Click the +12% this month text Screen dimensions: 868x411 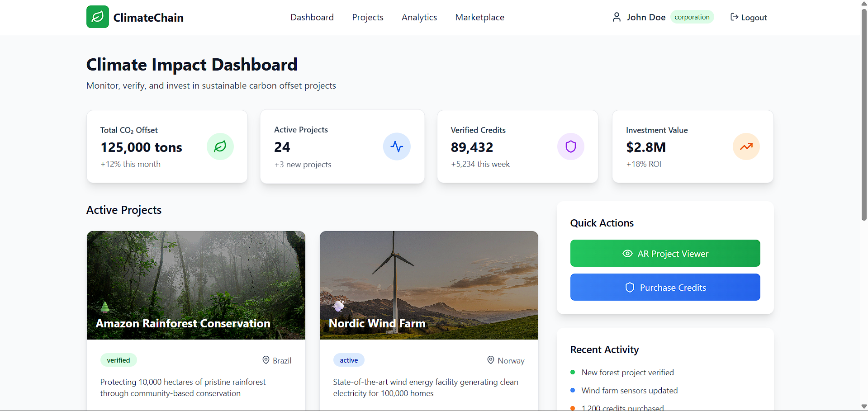[x=130, y=164]
